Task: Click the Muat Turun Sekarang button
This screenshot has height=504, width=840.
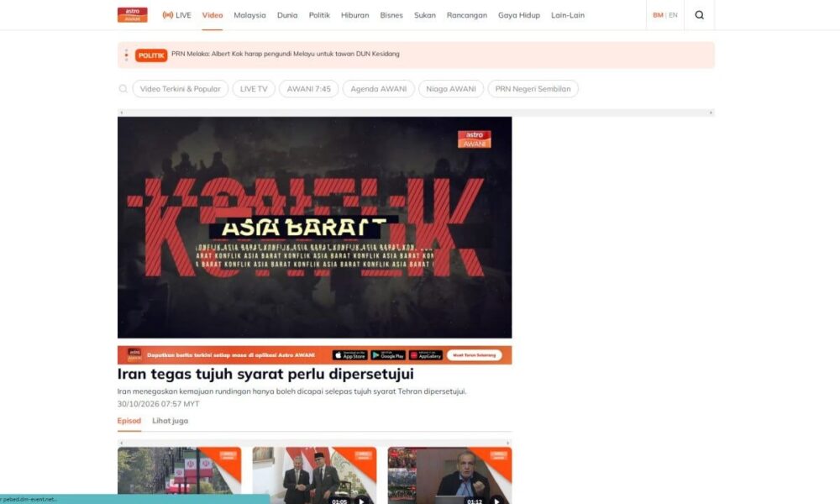Action: 474,355
